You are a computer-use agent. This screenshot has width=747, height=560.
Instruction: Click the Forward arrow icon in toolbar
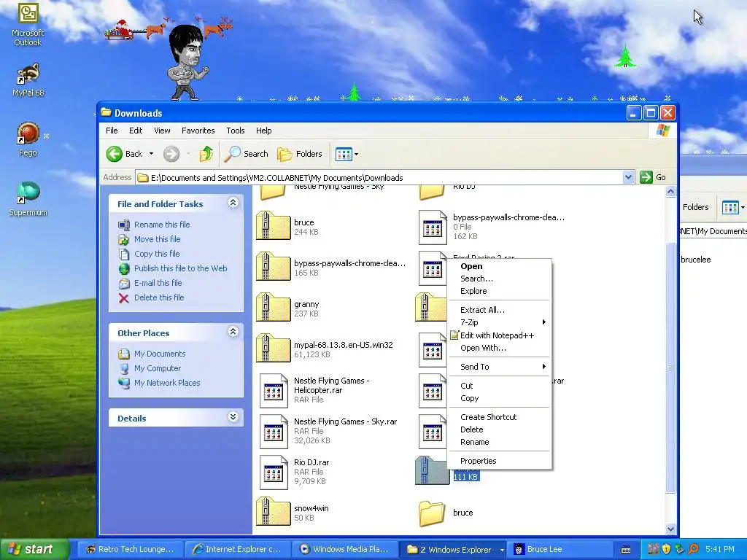pos(171,154)
